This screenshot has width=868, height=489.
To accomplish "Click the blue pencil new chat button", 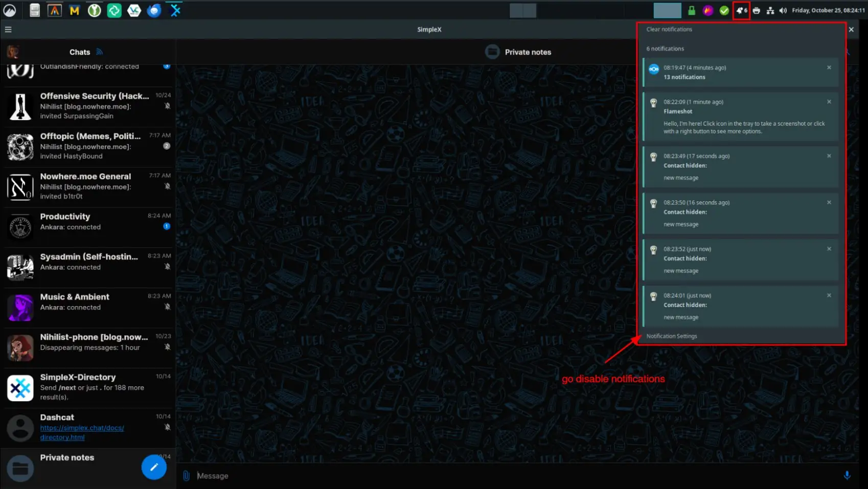I will point(154,467).
